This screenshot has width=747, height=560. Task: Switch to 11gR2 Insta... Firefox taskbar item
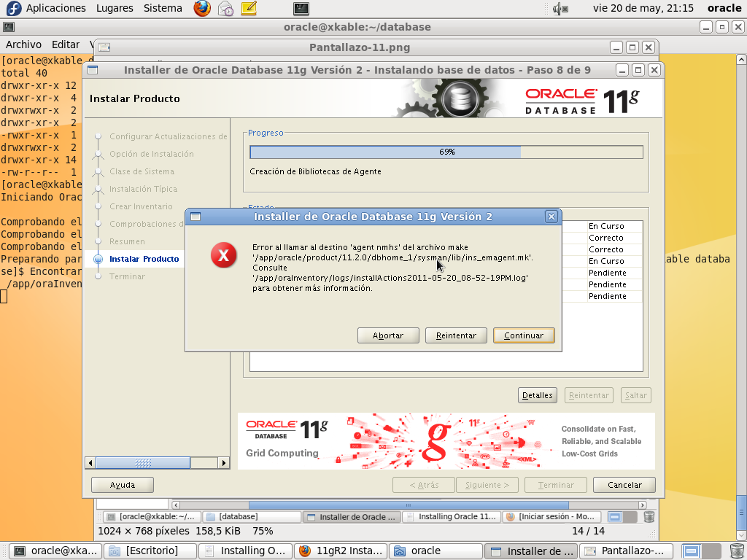point(341,551)
